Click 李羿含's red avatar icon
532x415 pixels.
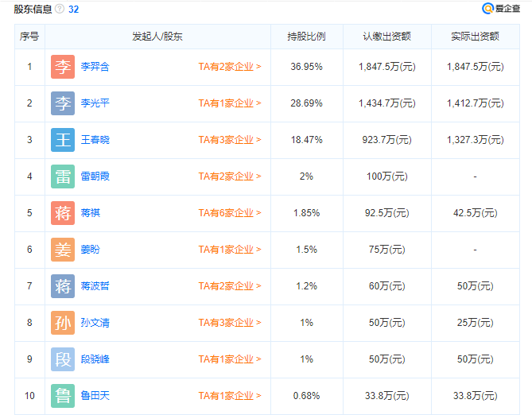[x=63, y=67]
